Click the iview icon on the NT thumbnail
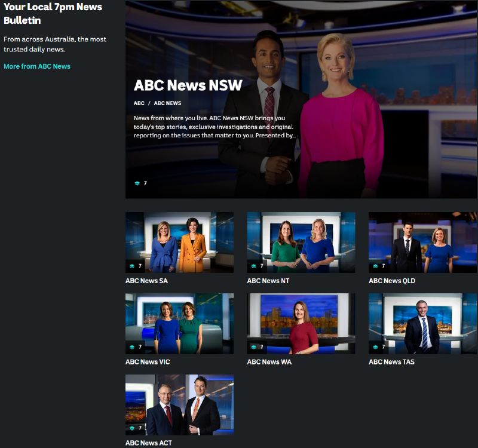478x448 pixels. pyautogui.click(x=253, y=266)
